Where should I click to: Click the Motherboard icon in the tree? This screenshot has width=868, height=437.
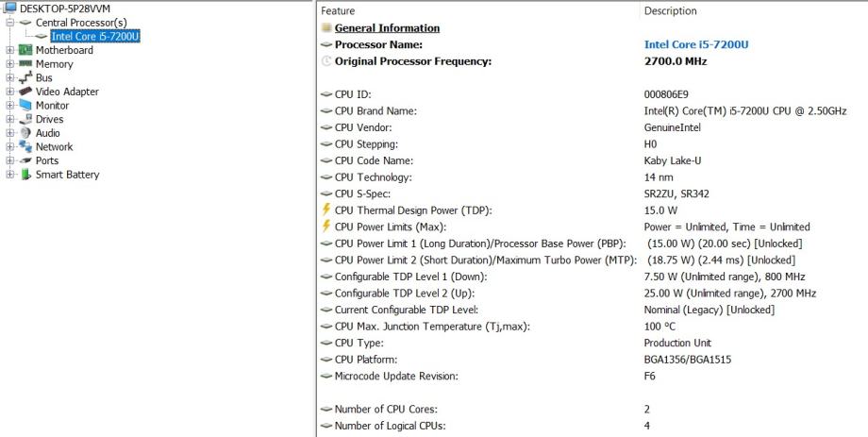[25, 50]
